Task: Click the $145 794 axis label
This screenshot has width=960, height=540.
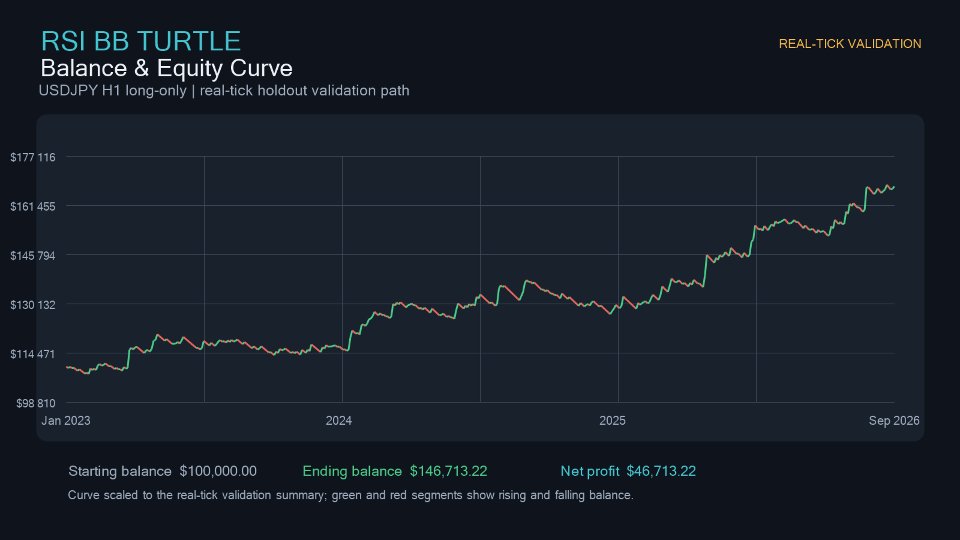Action: (33, 255)
